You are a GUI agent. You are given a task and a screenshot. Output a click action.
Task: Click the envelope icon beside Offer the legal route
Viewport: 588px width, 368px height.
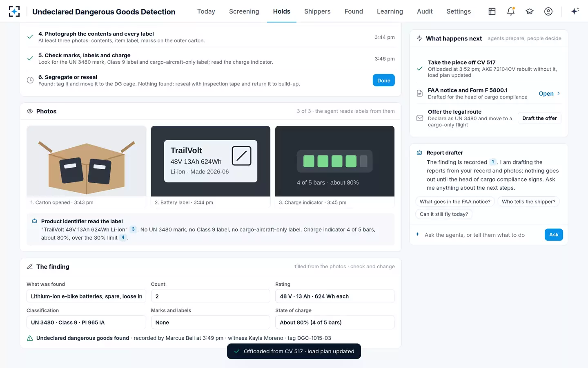tap(420, 118)
